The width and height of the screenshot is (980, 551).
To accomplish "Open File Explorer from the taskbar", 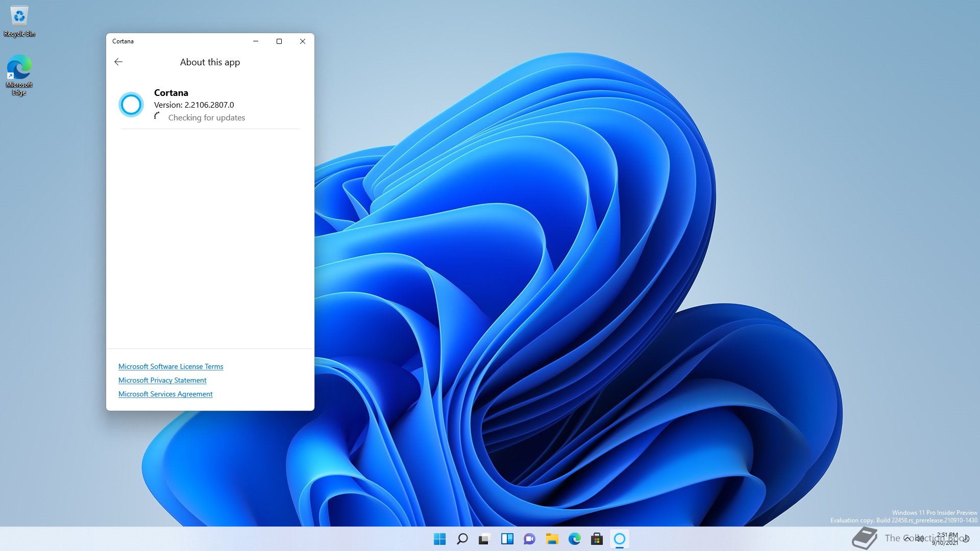I will 552,539.
